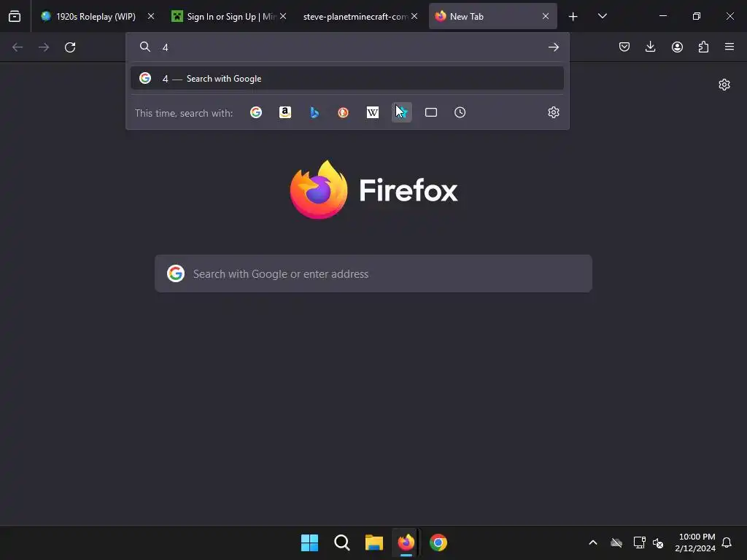The height and width of the screenshot is (560, 747).
Task: Close the Sign In or Sign Up tab
Action: point(283,16)
